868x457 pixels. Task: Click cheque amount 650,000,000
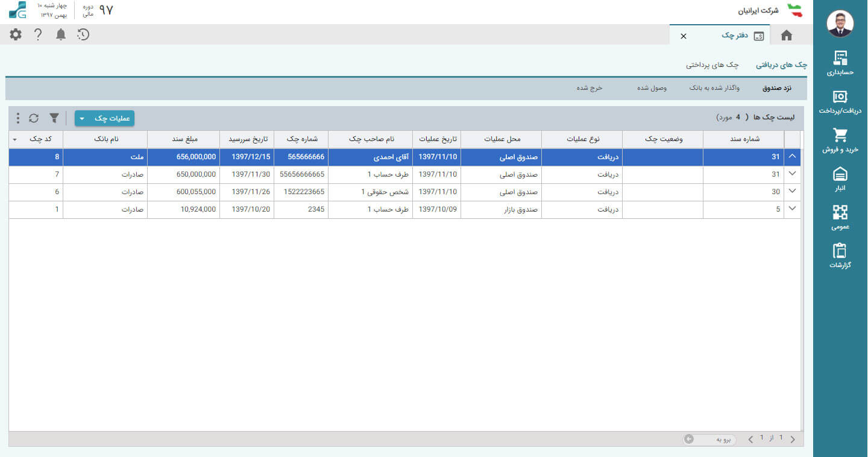tap(196, 174)
